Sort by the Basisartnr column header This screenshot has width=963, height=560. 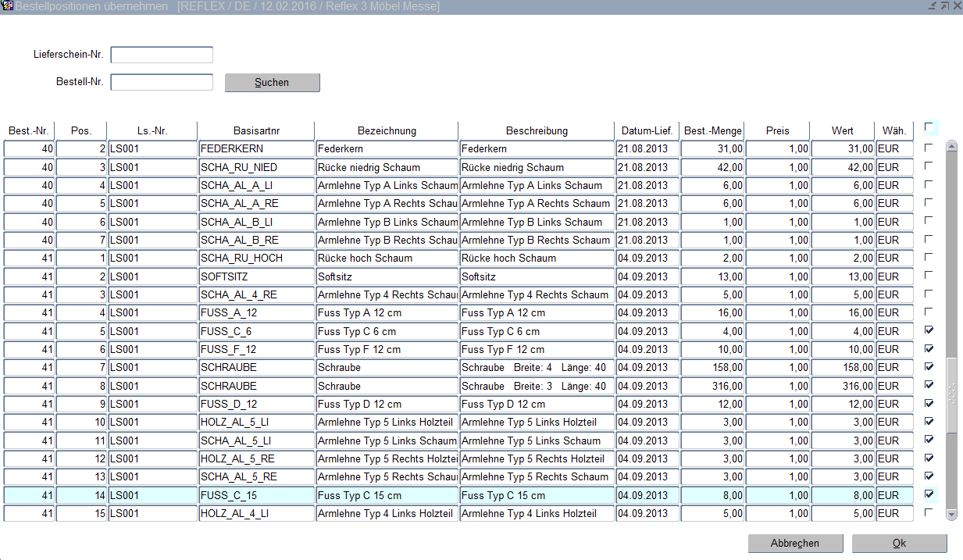point(256,130)
